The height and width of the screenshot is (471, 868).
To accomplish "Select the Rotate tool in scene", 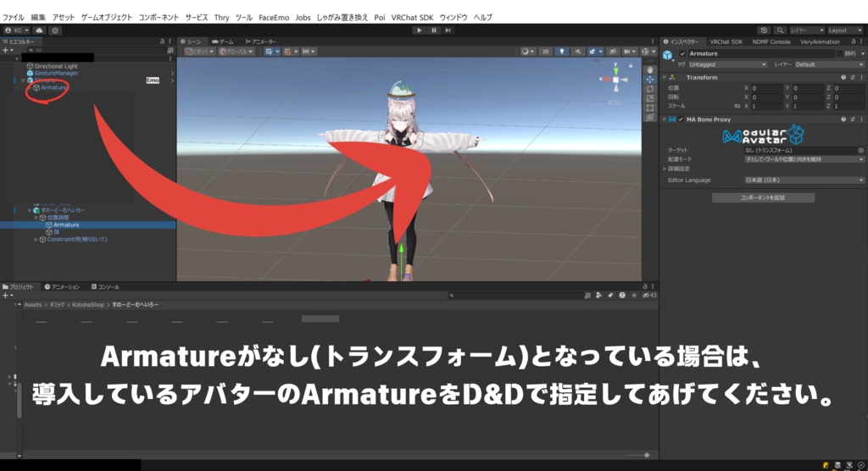I will coord(650,89).
